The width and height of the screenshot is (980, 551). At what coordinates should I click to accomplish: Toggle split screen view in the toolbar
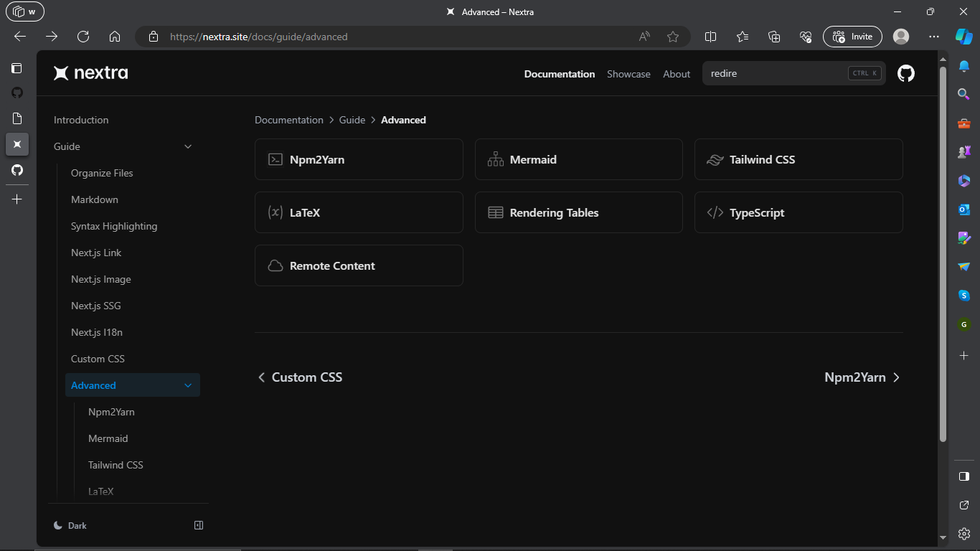click(710, 36)
